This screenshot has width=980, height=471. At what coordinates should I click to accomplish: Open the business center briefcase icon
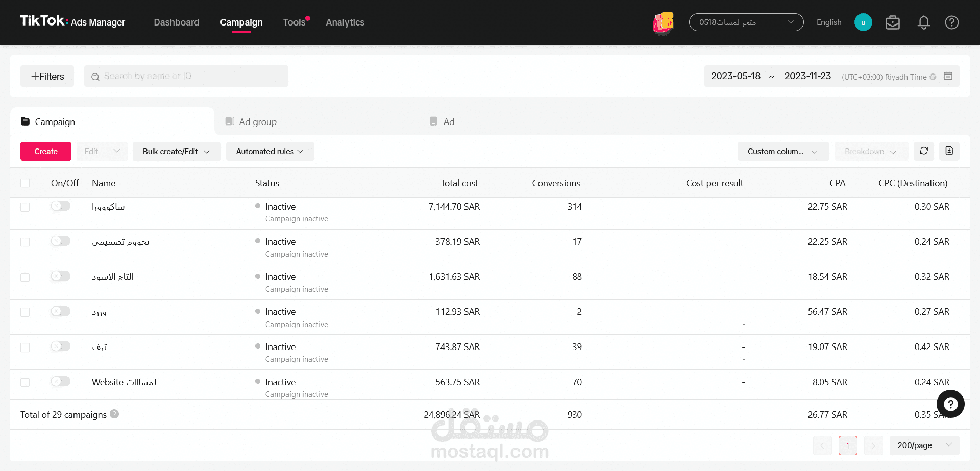coord(893,22)
